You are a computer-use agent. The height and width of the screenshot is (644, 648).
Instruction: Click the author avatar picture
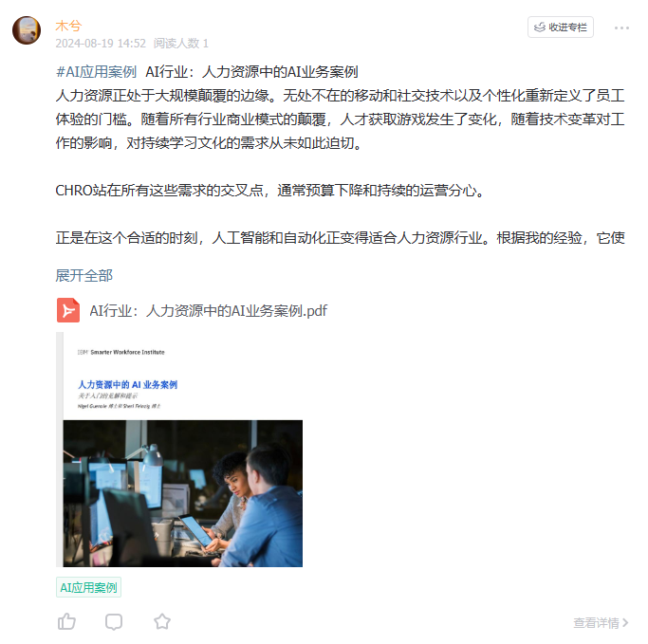tap(27, 30)
